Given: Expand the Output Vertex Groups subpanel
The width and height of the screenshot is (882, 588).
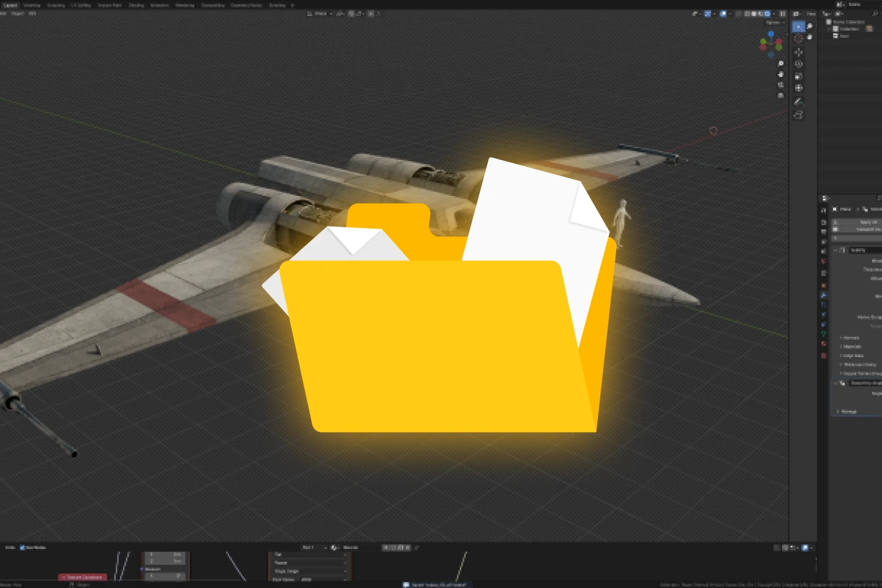Looking at the screenshot, I should click(x=860, y=374).
